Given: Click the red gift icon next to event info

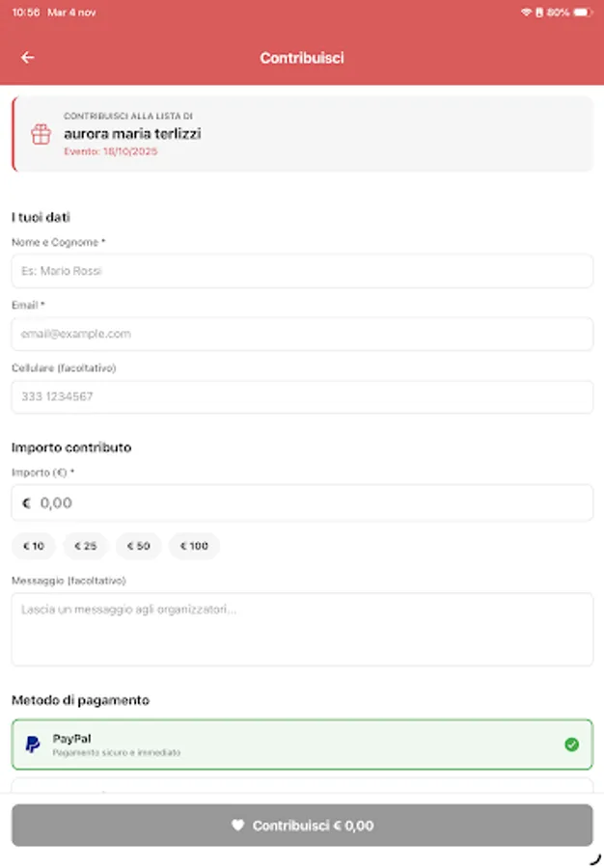Looking at the screenshot, I should click(40, 134).
